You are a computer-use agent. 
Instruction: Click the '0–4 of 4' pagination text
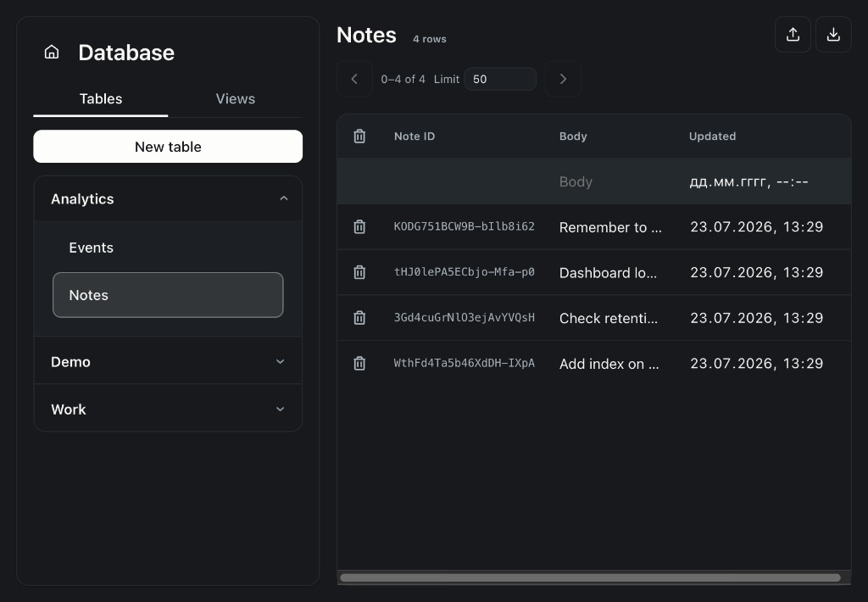(403, 79)
